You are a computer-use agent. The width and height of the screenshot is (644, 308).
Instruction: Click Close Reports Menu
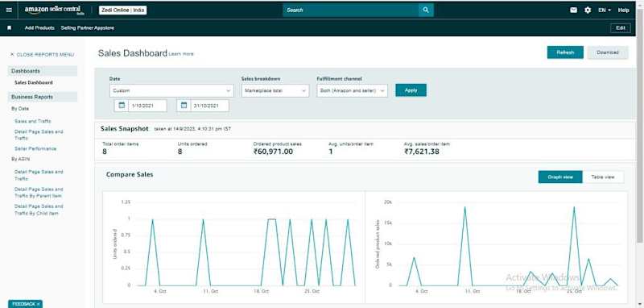(42, 54)
